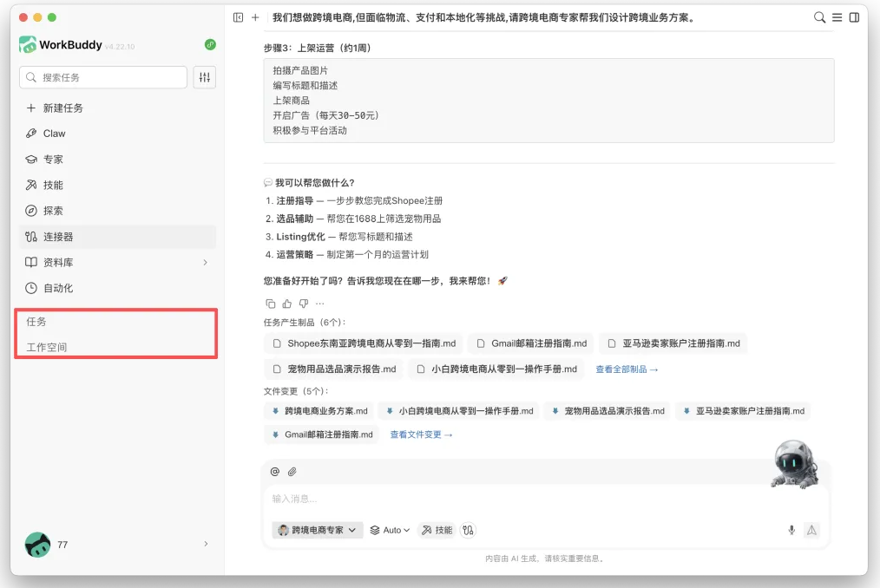880x588 pixels.
Task: Click the WorkBuddy logo
Action: pos(28,44)
